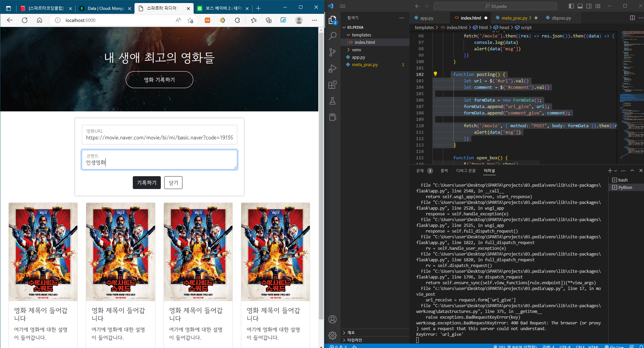The width and height of the screenshot is (644, 348).
Task: Open the terminal launch profile dropdown
Action: pos(616,171)
